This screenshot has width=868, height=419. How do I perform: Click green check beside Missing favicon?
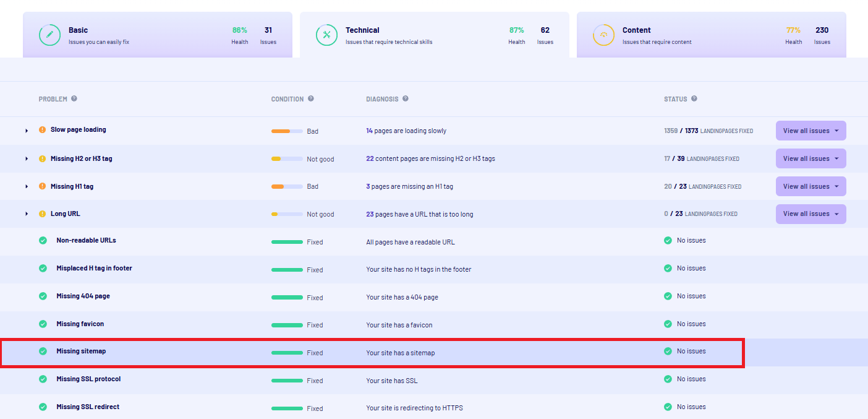click(43, 324)
